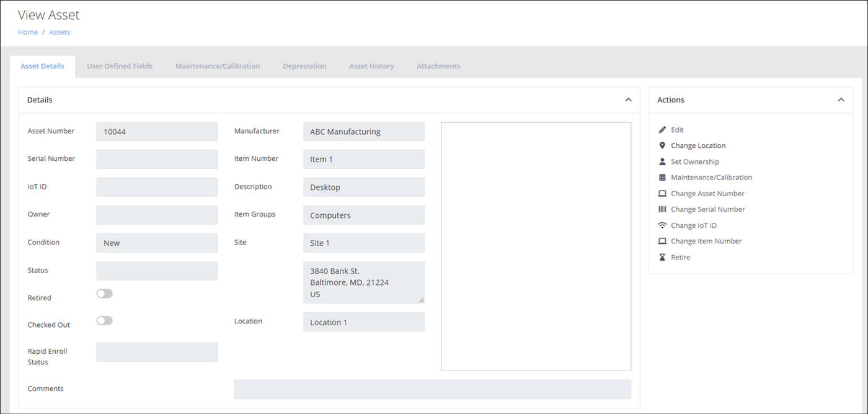The height and width of the screenshot is (414, 868).
Task: Open the Assets breadcrumb link
Action: (60, 32)
